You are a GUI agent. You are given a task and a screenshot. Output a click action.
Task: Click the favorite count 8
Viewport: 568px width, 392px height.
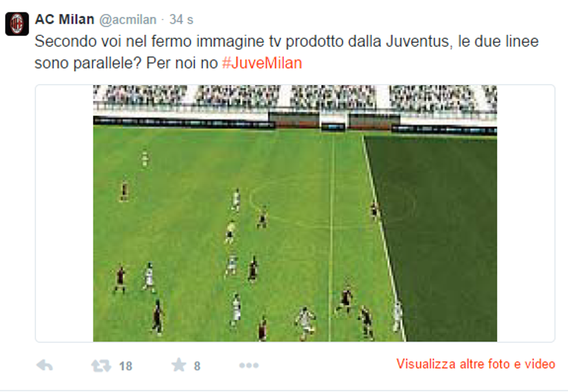click(x=196, y=366)
